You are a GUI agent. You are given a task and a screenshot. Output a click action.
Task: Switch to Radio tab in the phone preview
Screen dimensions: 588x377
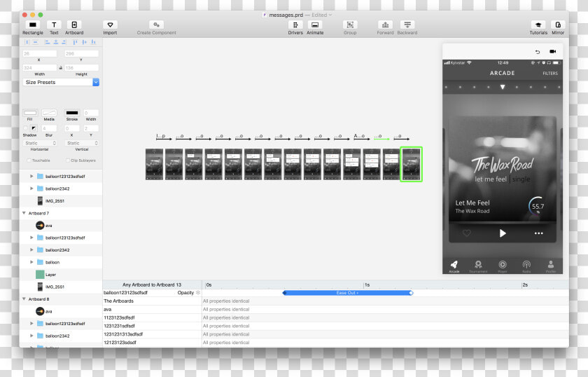[526, 266]
